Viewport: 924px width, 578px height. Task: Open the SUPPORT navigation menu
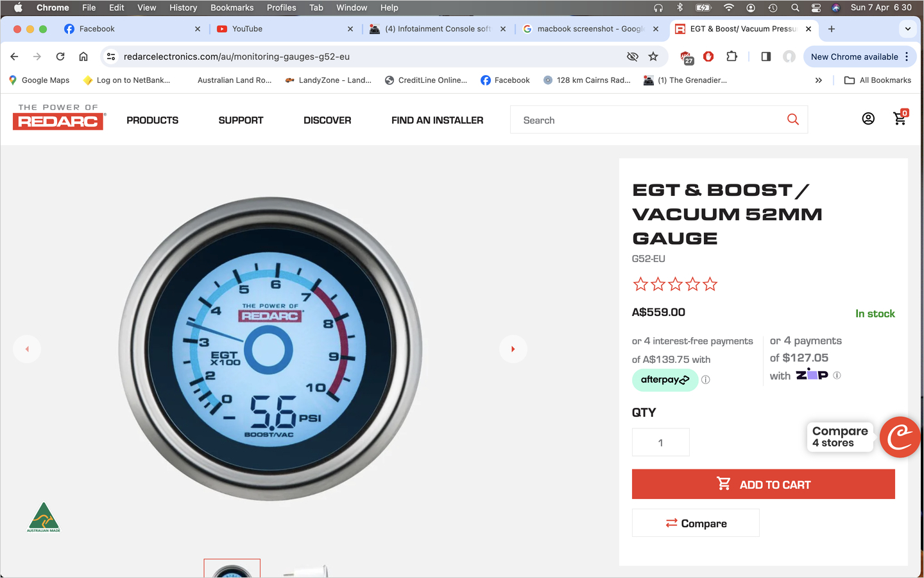(241, 120)
